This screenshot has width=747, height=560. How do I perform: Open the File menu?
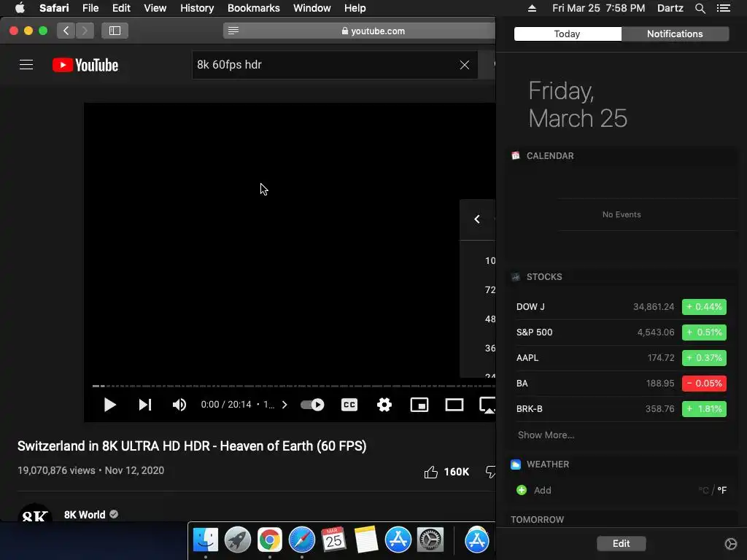[90, 8]
